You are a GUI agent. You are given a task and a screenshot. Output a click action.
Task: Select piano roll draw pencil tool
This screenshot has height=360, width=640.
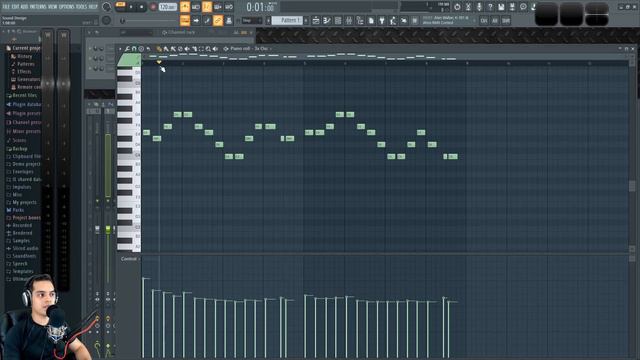coord(159,49)
